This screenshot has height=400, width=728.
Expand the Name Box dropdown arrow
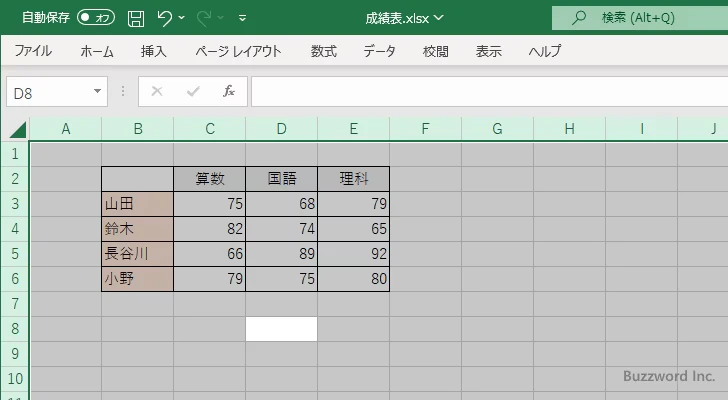pyautogui.click(x=98, y=91)
